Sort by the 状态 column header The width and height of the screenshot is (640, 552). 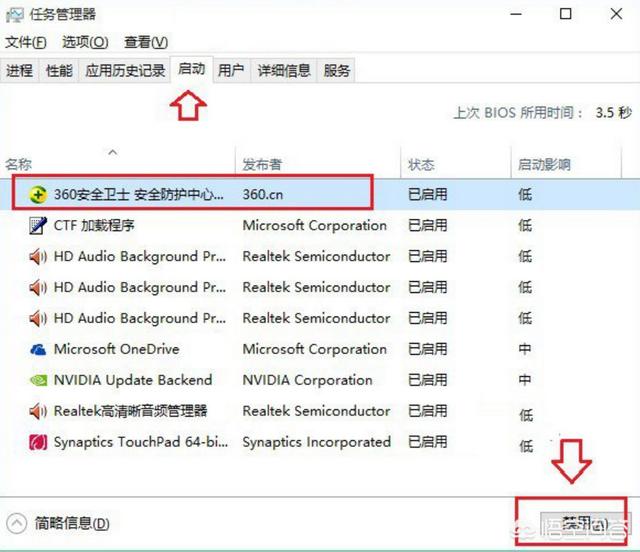coord(456,162)
